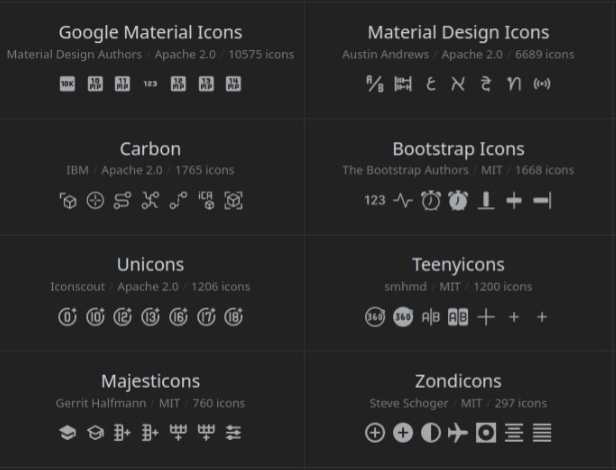Click the solid add circle in Zondicons
Screen dimensions: 616x470
[x=403, y=433]
